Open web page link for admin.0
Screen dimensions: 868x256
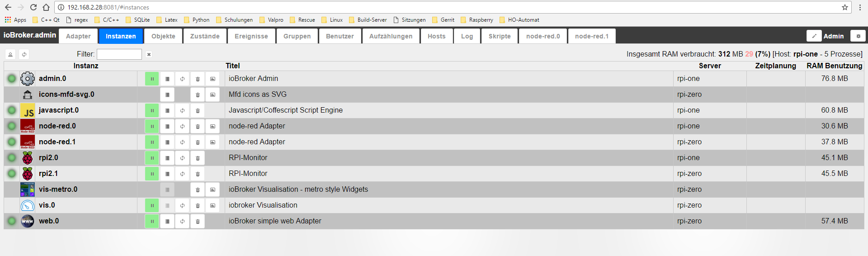[x=212, y=79]
